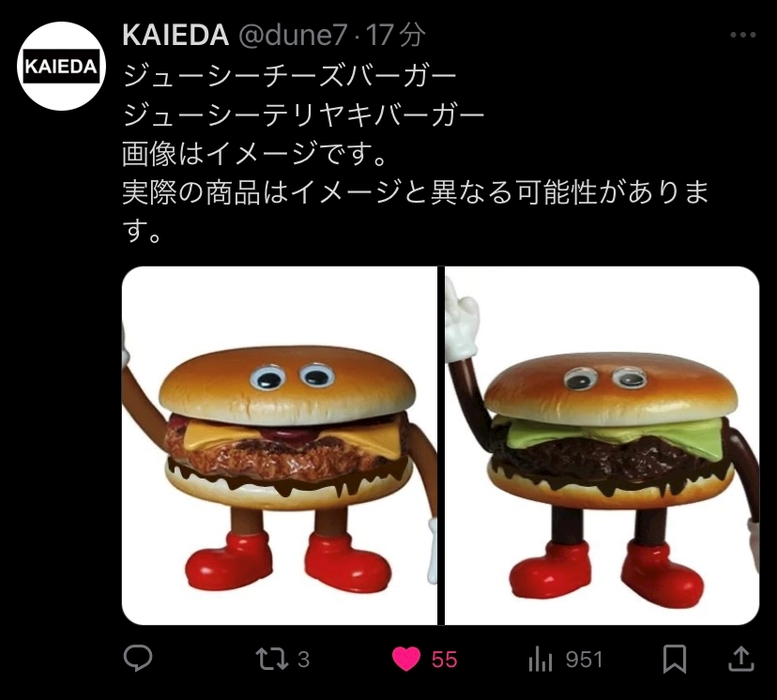The width and height of the screenshot is (777, 700).
Task: Open the KAIEDA profile avatar
Action: coord(61,66)
